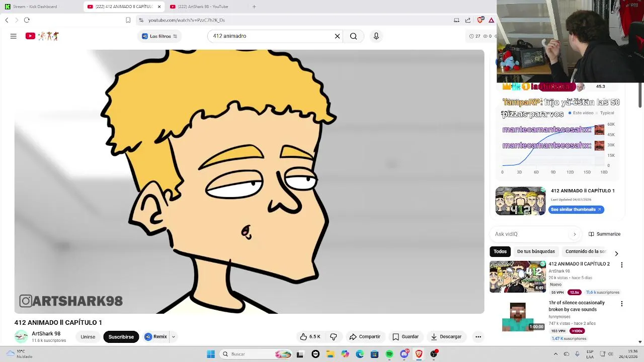Go to the YouTube home logo
The image size is (644, 362).
[x=42, y=36]
